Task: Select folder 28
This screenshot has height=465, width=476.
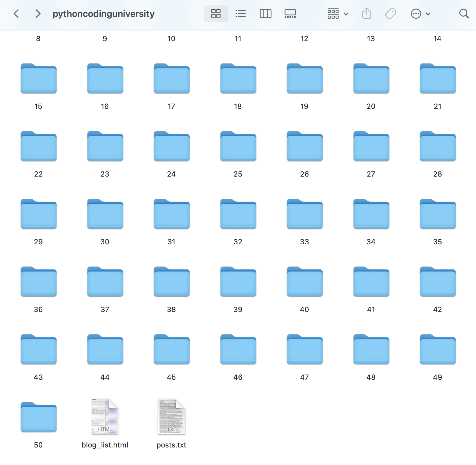Action: (x=438, y=146)
